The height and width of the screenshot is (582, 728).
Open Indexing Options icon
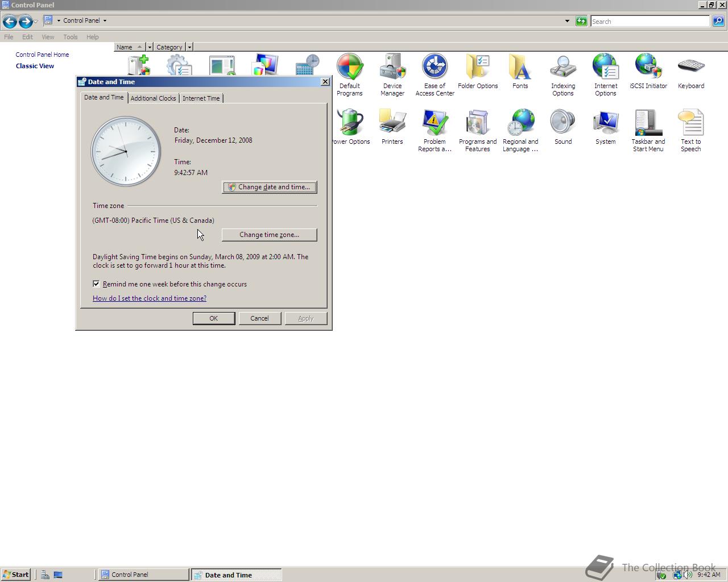[x=562, y=74]
